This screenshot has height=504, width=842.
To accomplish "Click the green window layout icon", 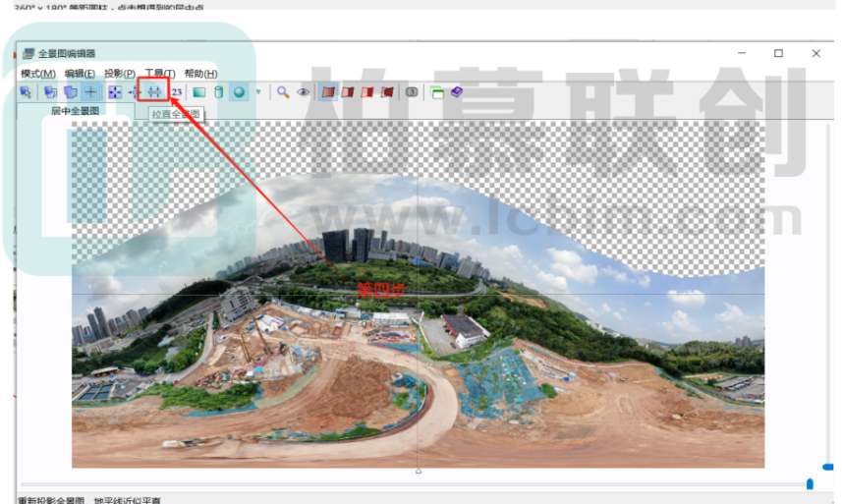I will [437, 92].
